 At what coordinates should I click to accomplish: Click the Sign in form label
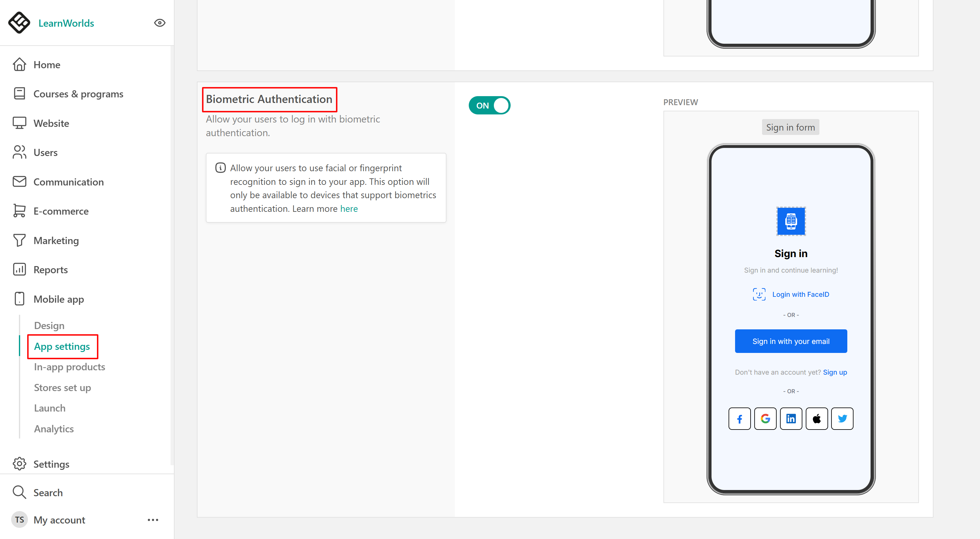[790, 127]
